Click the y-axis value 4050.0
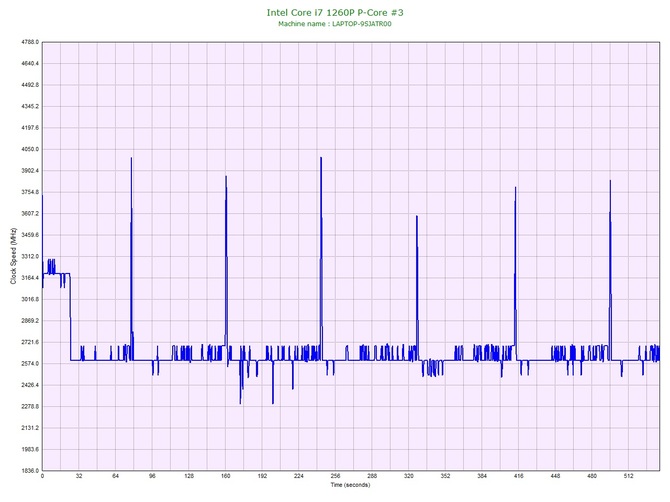 pyautogui.click(x=30, y=150)
